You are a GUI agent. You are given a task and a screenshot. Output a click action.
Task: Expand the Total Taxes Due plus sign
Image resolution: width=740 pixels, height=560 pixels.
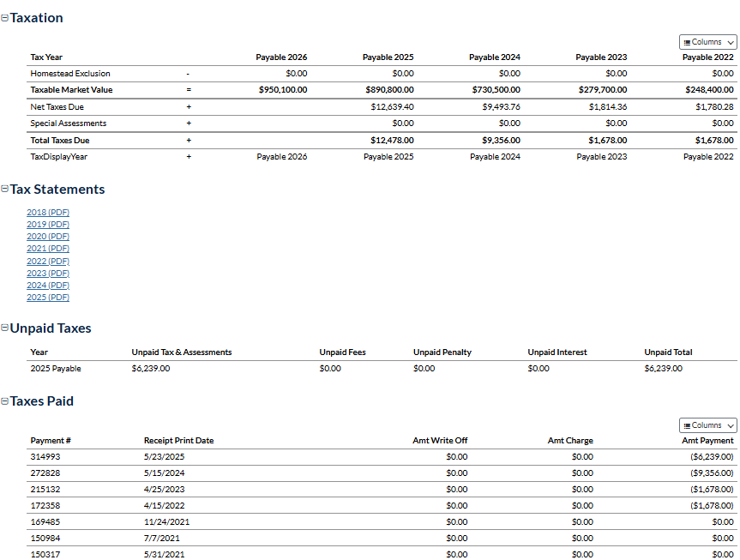point(189,140)
